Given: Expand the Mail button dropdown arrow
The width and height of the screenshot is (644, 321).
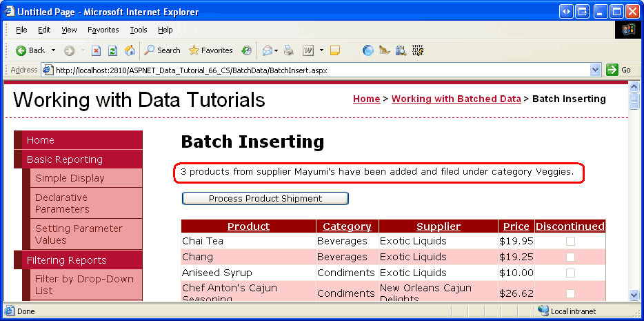Looking at the screenshot, I should (x=276, y=50).
